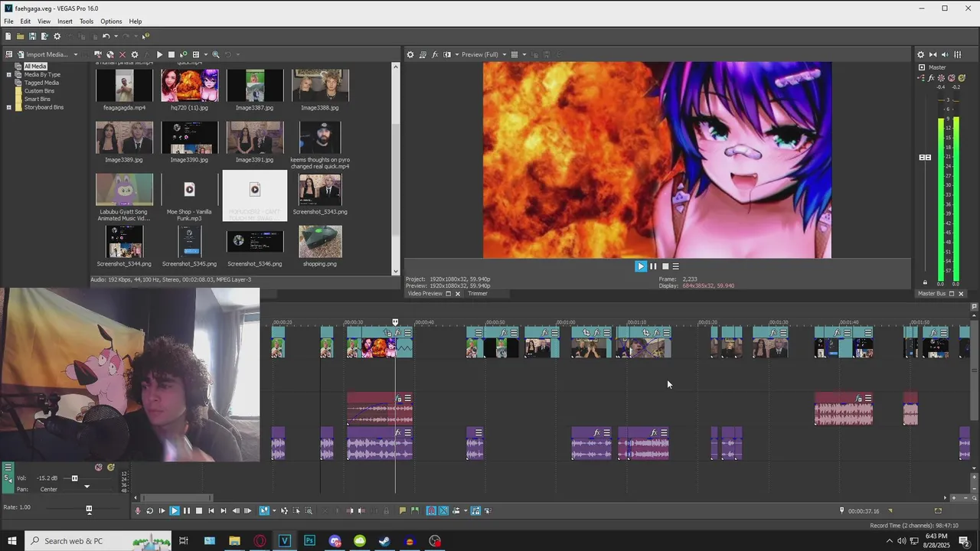This screenshot has height=551, width=980.
Task: Toggle automatic crossfades button
Action: pos(443,510)
